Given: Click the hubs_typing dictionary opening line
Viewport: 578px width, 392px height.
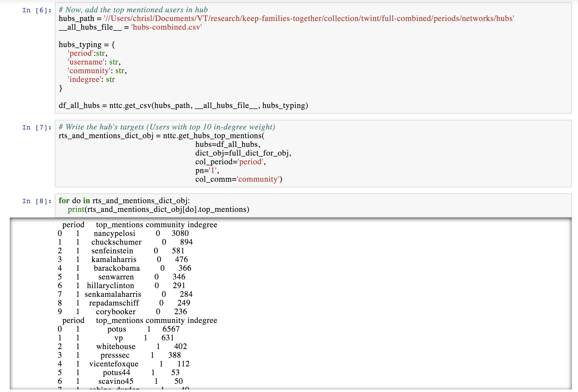Looking at the screenshot, I should 87,45.
